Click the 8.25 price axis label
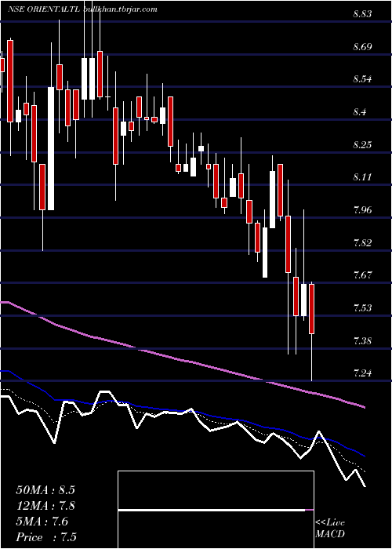Viewport: 392px width, 549px height. (x=362, y=144)
